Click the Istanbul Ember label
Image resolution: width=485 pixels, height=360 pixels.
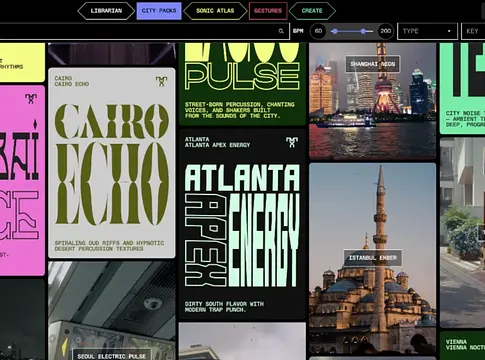373,258
